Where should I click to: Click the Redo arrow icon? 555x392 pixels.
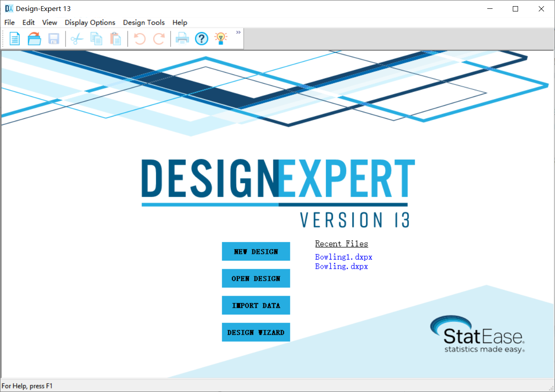(159, 39)
